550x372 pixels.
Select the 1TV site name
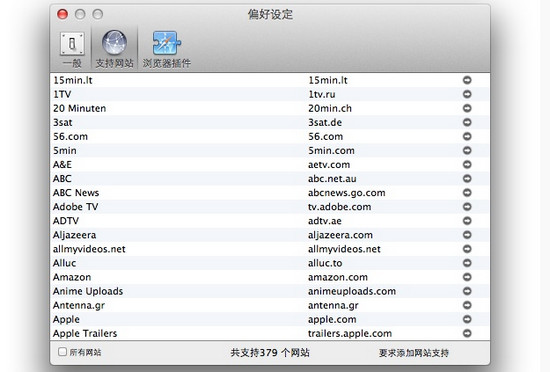(x=62, y=94)
